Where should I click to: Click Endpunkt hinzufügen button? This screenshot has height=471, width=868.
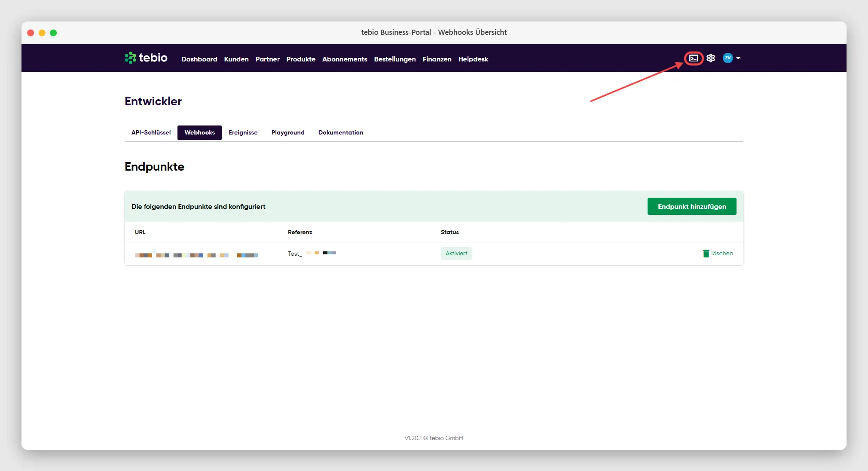pos(692,206)
